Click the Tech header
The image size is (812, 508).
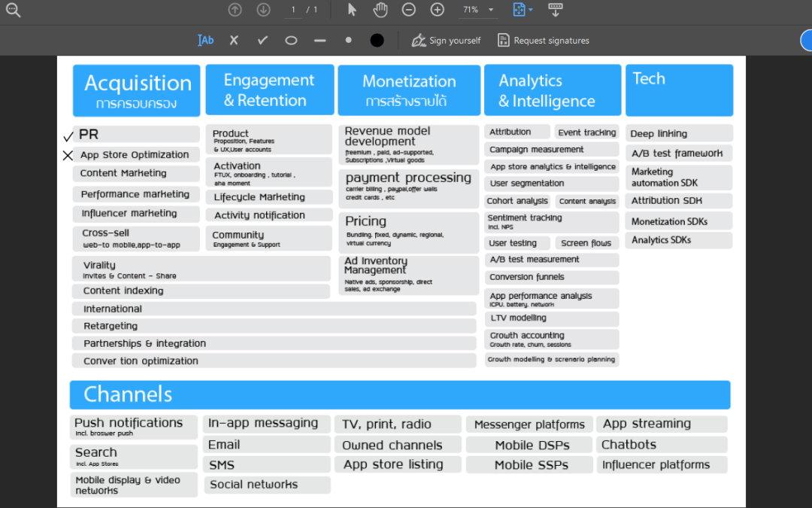coord(679,90)
